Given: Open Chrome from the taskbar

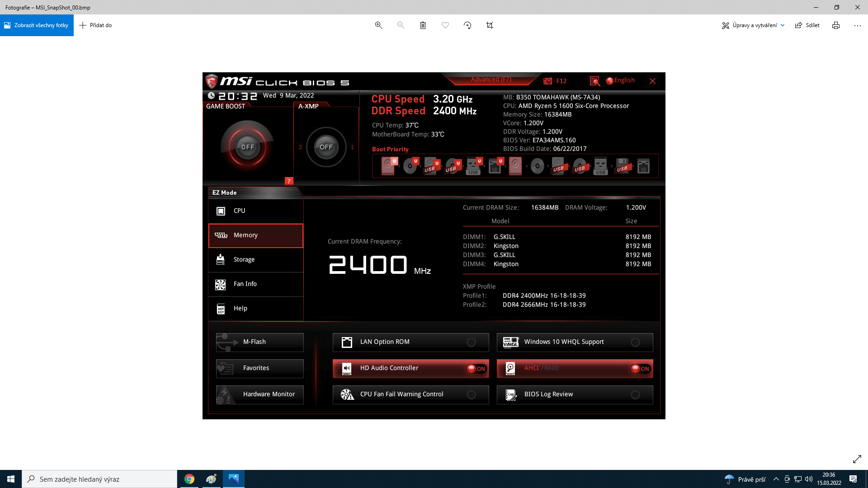Looking at the screenshot, I should [x=189, y=479].
